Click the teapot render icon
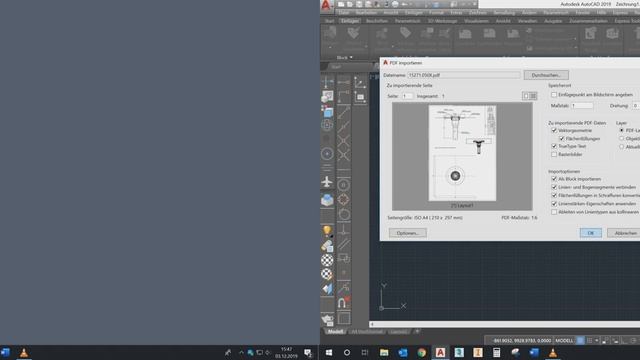This screenshot has width=640, height=360. 327,319
